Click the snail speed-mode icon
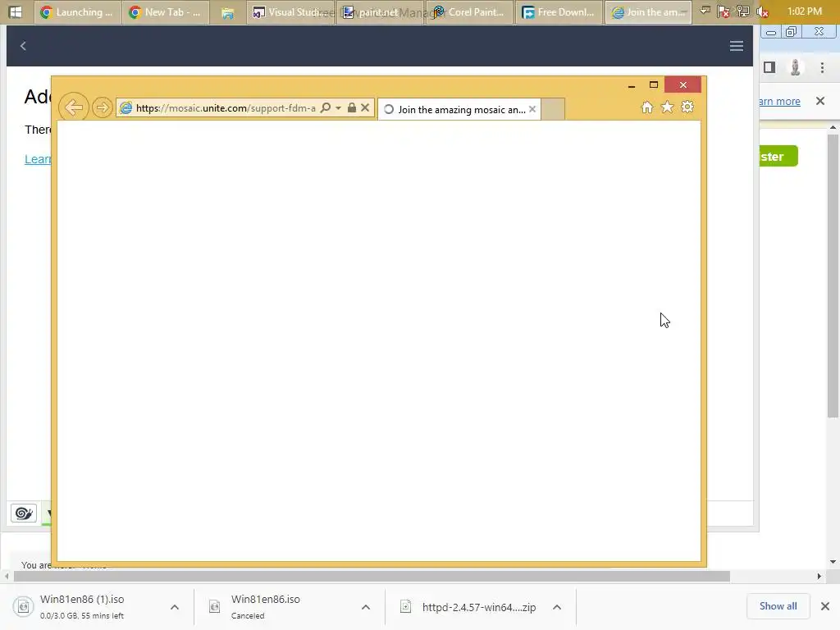The image size is (840, 630). click(24, 514)
